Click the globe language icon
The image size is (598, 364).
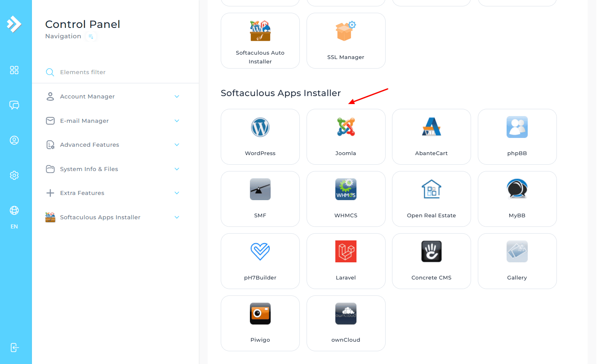14,211
